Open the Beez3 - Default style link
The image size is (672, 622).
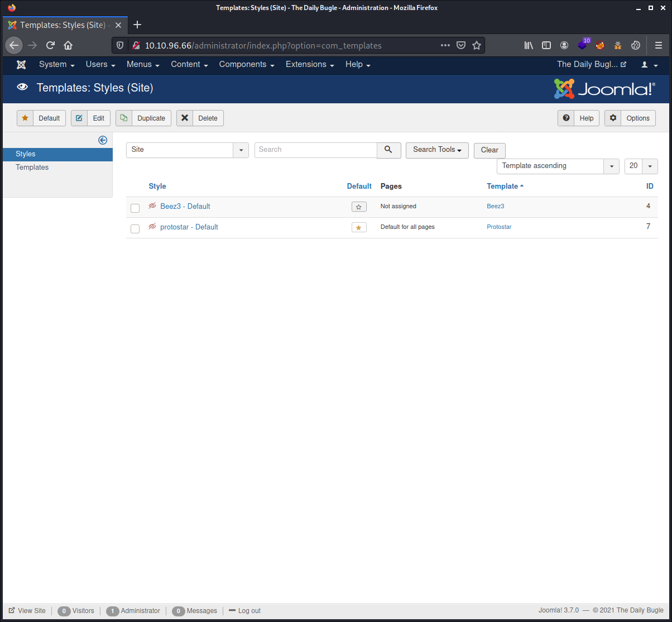[x=185, y=207]
